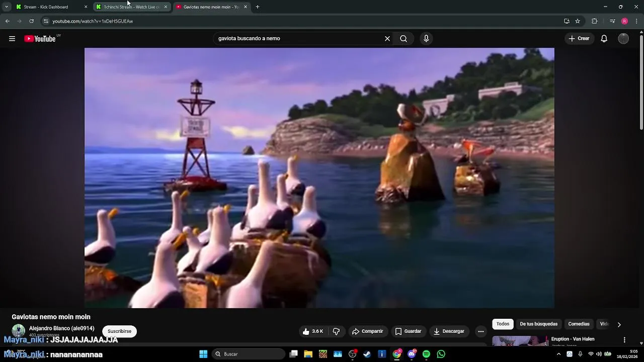Select the Comedias filter chip
This screenshot has width=644, height=362.
[579, 324]
